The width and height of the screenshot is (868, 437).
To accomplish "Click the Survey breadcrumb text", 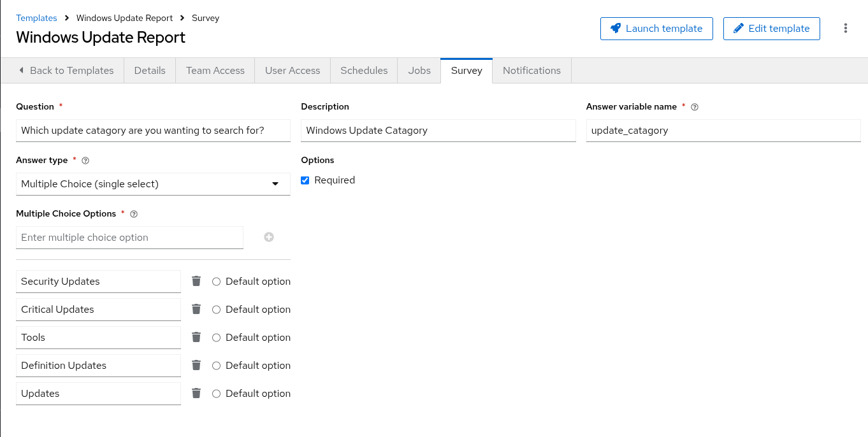I will click(x=205, y=18).
